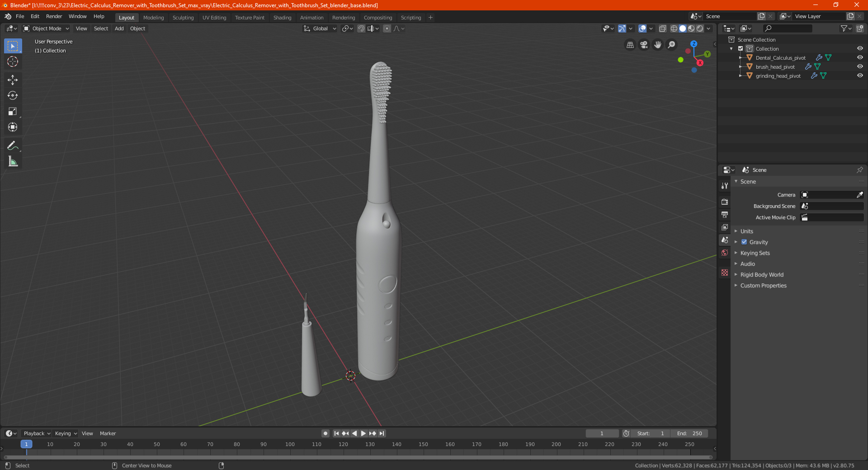Image resolution: width=868 pixels, height=470 pixels.
Task: Switch to the Sculpting workspace tab
Action: (183, 18)
